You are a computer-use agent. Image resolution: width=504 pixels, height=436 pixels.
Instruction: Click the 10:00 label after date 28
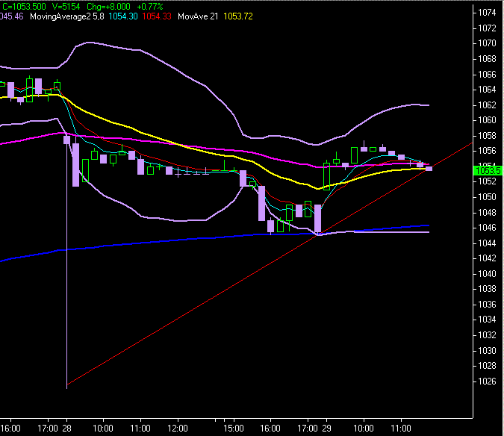[103, 429]
